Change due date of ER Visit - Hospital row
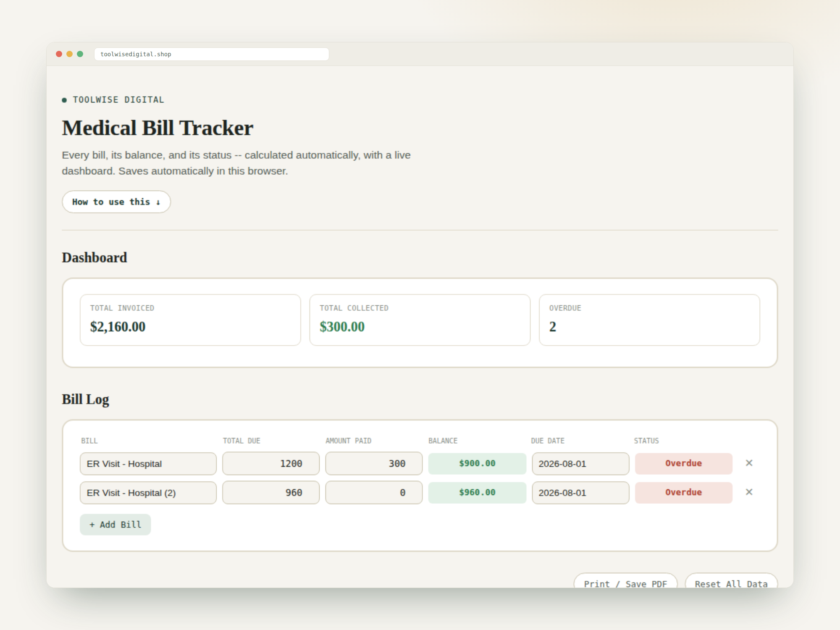Viewport: 840px width, 630px height. (x=580, y=464)
